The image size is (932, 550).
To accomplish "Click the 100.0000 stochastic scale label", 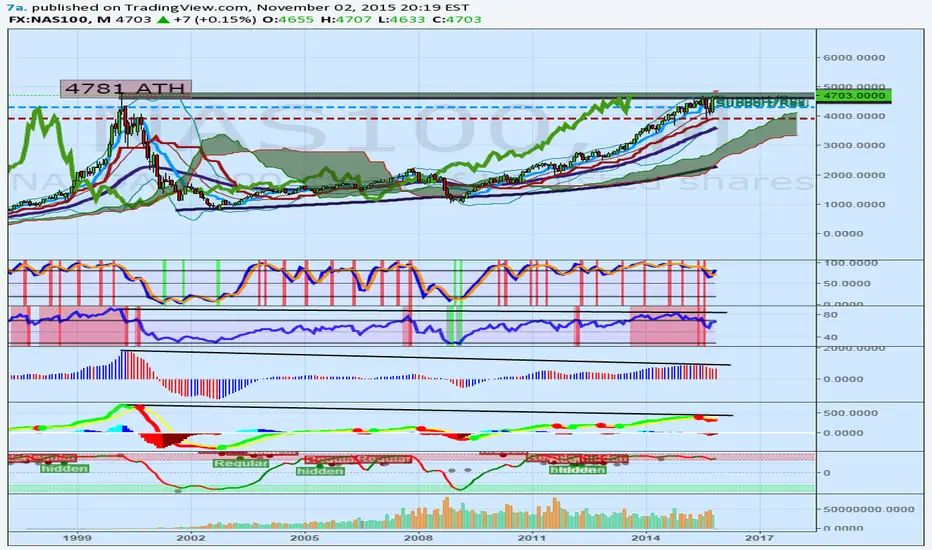I will click(x=851, y=263).
